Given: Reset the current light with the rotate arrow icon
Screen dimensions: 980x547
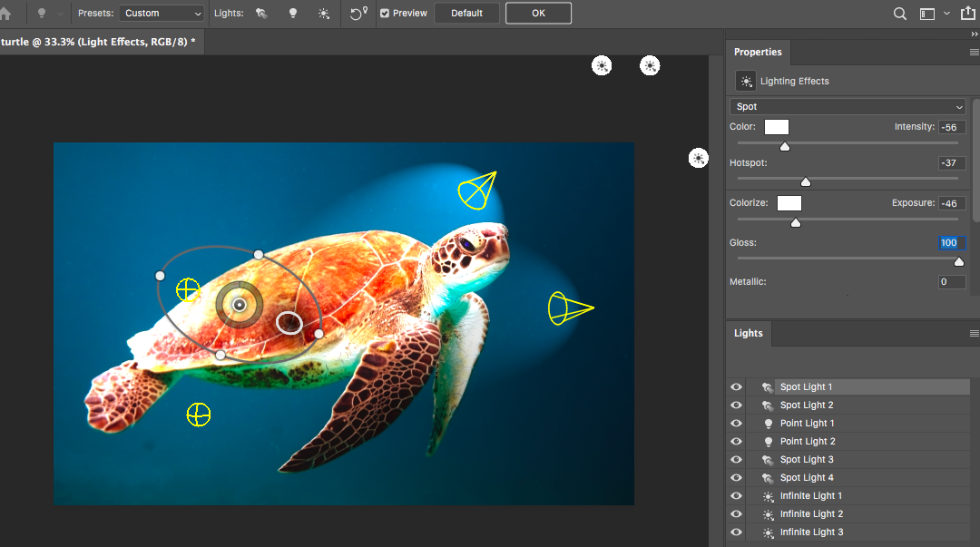Looking at the screenshot, I should click(x=358, y=13).
